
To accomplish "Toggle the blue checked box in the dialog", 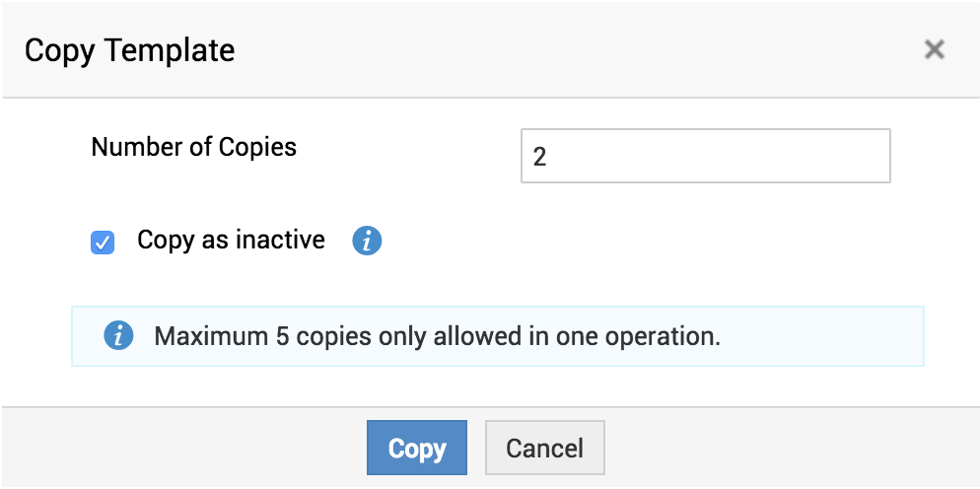I will [x=103, y=242].
